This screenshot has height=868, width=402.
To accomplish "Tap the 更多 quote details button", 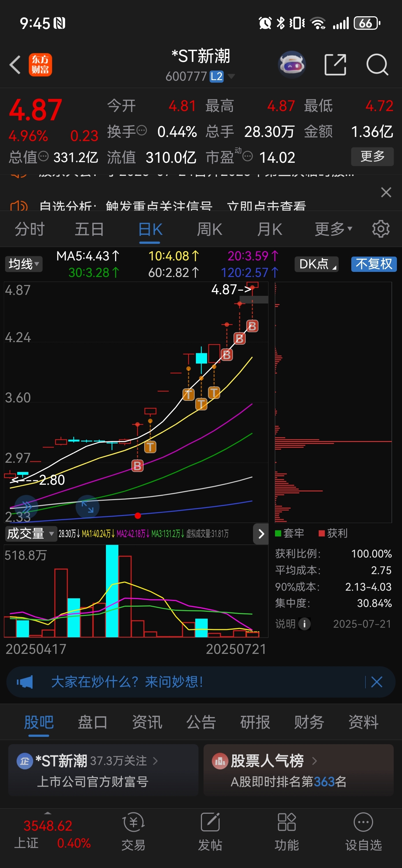I will (x=372, y=156).
